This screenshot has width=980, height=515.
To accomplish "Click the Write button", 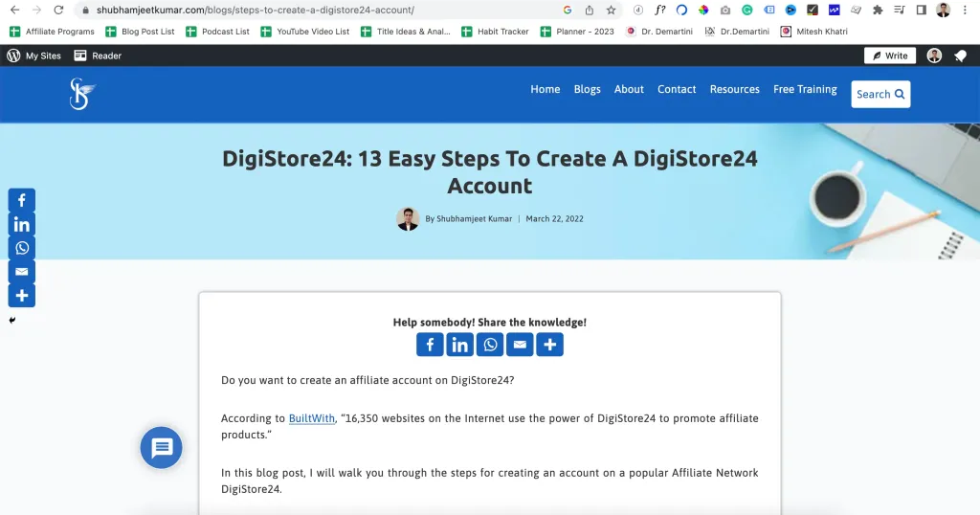I will tap(890, 56).
